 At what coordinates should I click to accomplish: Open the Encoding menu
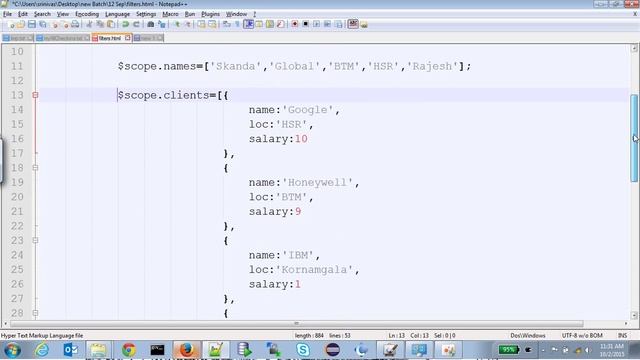[87, 14]
